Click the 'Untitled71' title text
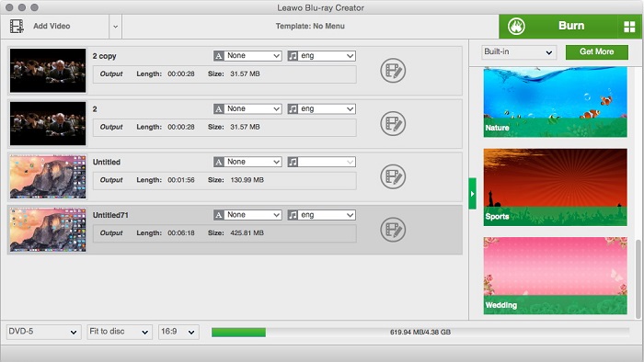The width and height of the screenshot is (644, 362). (110, 215)
